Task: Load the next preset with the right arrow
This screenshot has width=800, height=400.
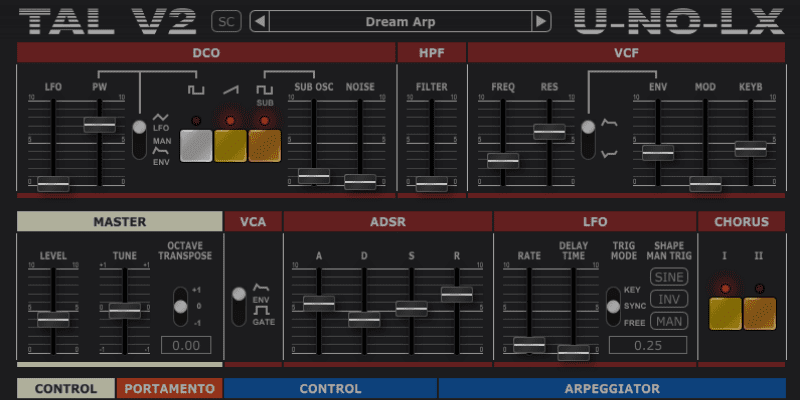Action: pos(541,21)
